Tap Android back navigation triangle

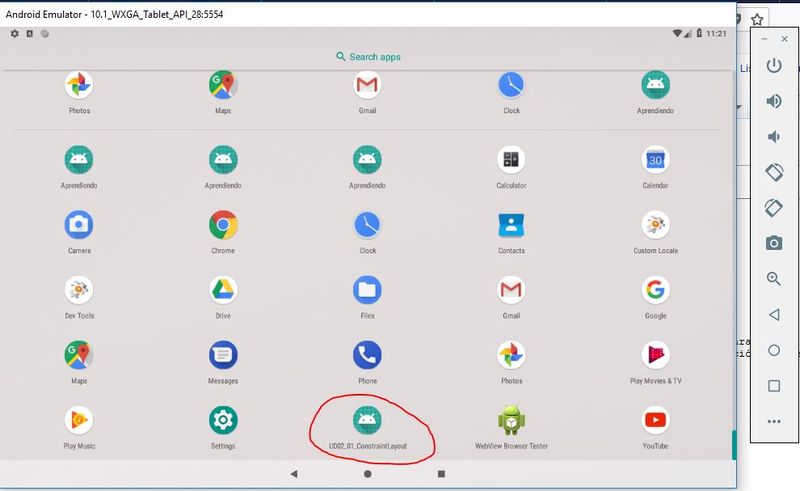click(294, 474)
